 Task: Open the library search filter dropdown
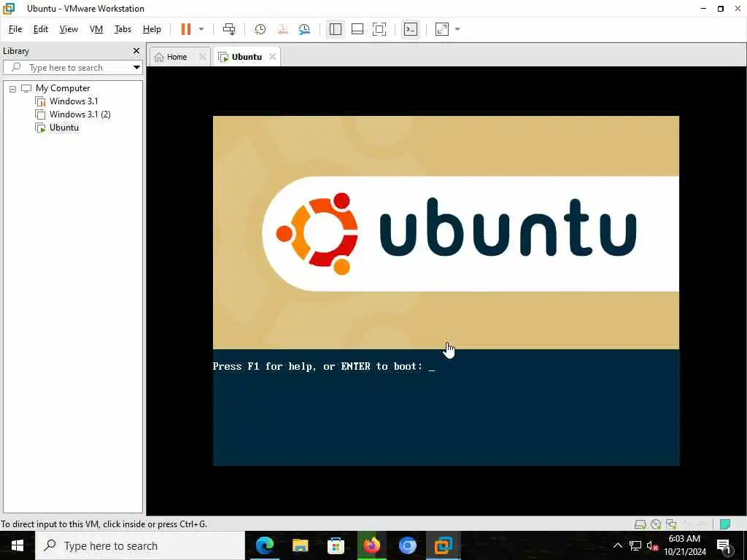[136, 68]
